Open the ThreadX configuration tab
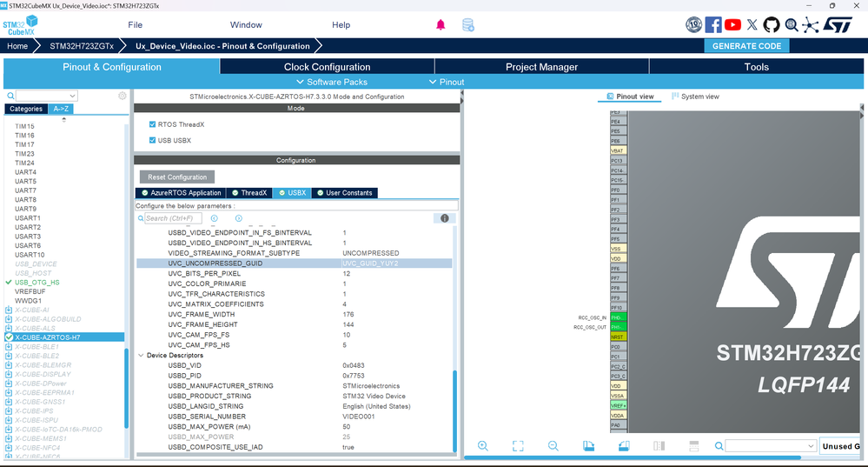The width and height of the screenshot is (868, 467). coord(249,193)
